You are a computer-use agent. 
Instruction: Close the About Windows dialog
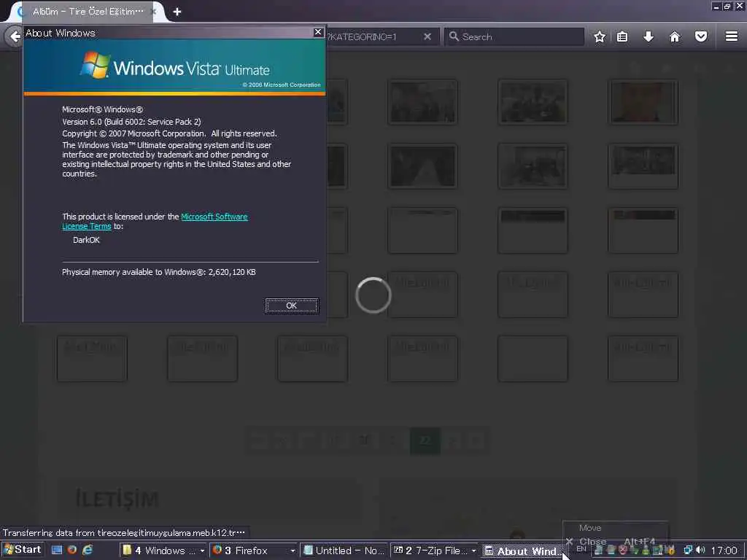(318, 32)
